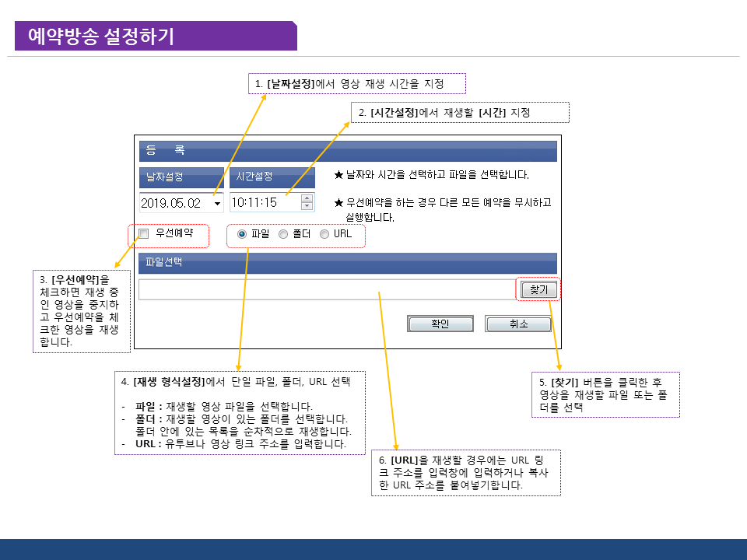Cancel with the 취소 button
This screenshot has width=747, height=560.
click(x=518, y=324)
